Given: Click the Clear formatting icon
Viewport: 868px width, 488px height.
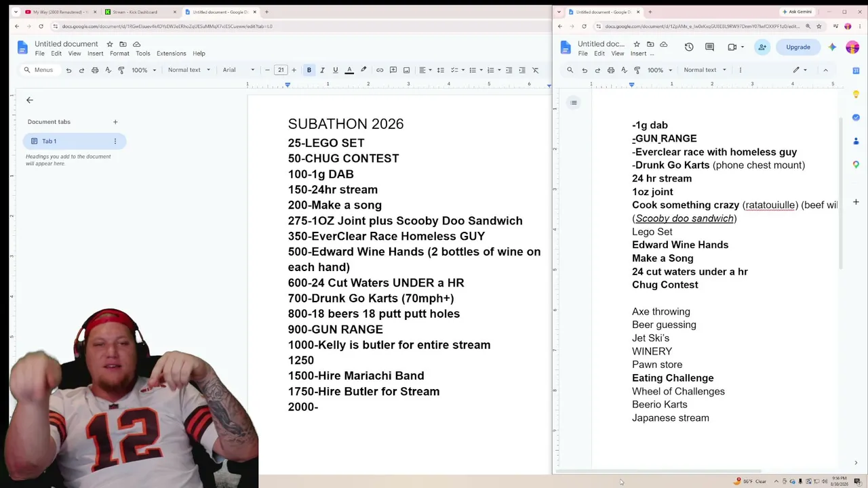Looking at the screenshot, I should pyautogui.click(x=535, y=70).
